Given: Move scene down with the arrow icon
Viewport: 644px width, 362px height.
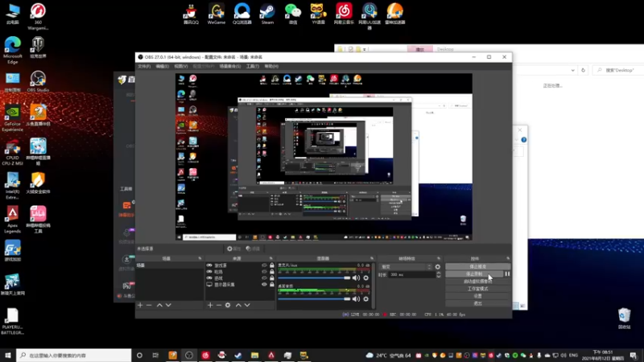Looking at the screenshot, I should point(168,305).
